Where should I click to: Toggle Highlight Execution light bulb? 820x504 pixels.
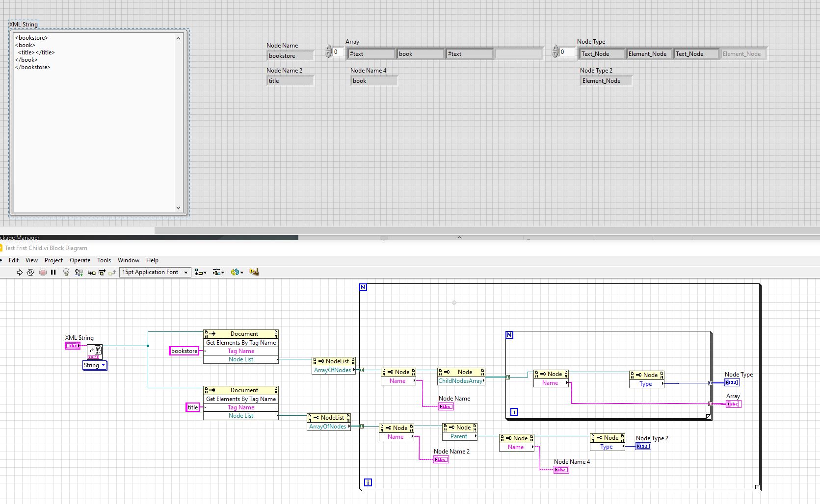click(x=66, y=272)
